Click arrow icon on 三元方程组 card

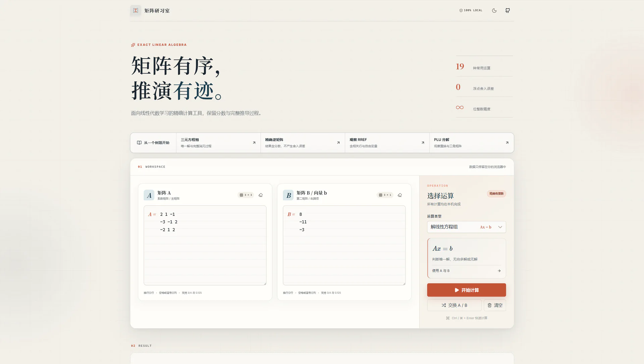coord(254,143)
